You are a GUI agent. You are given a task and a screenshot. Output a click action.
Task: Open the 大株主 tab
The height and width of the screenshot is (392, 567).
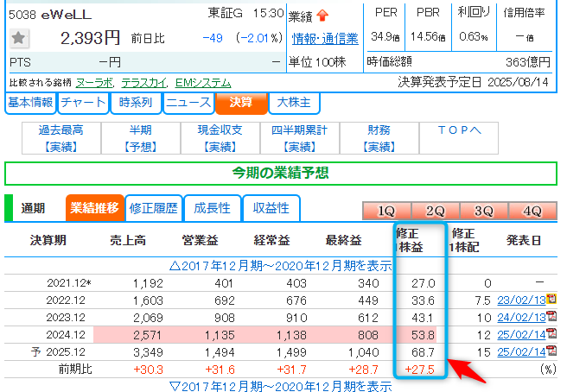click(294, 103)
